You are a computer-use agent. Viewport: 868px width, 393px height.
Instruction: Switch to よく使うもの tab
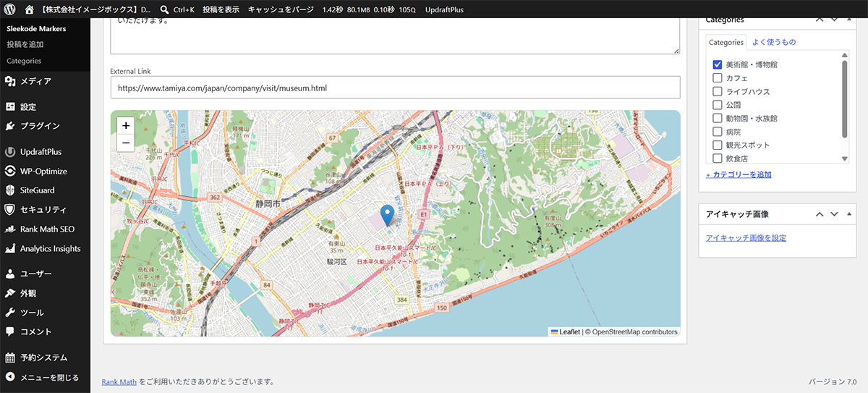coord(774,42)
